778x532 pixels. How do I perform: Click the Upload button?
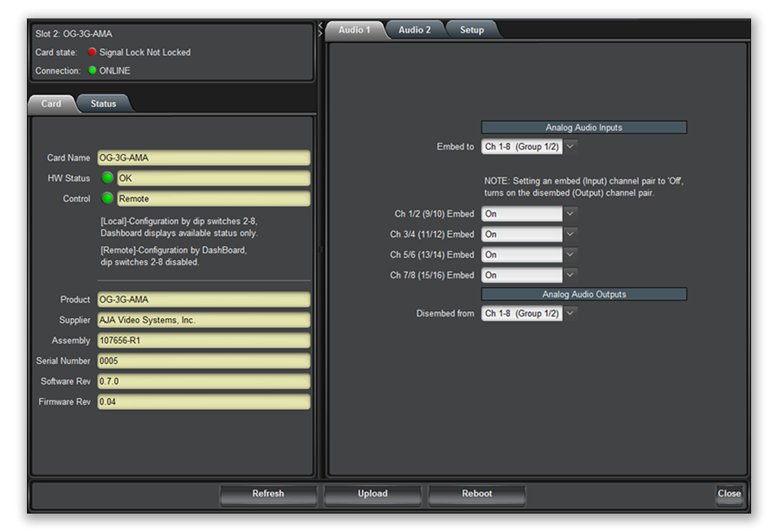click(373, 494)
